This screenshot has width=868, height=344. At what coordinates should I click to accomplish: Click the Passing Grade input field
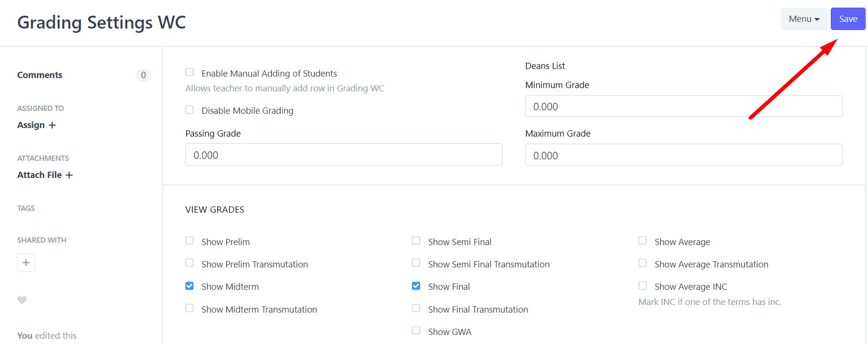click(x=343, y=155)
